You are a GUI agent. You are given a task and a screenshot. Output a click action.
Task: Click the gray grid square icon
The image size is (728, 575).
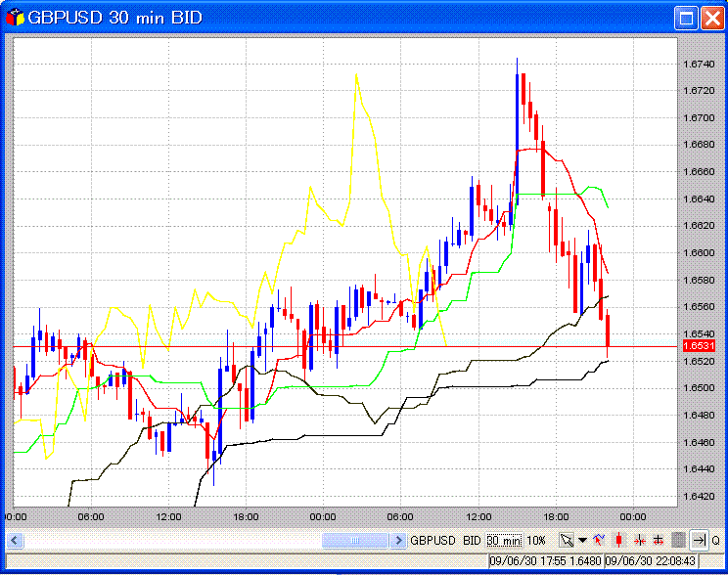(x=678, y=540)
